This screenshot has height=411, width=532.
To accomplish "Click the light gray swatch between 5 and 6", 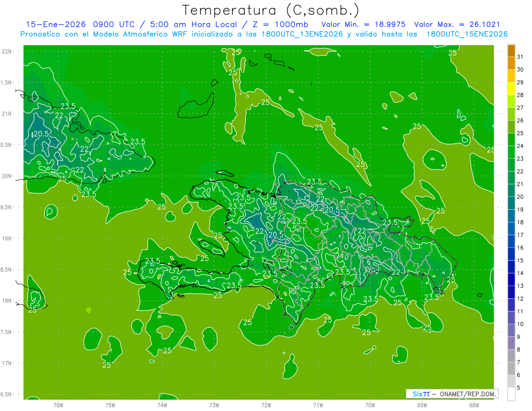I will 511,381.
